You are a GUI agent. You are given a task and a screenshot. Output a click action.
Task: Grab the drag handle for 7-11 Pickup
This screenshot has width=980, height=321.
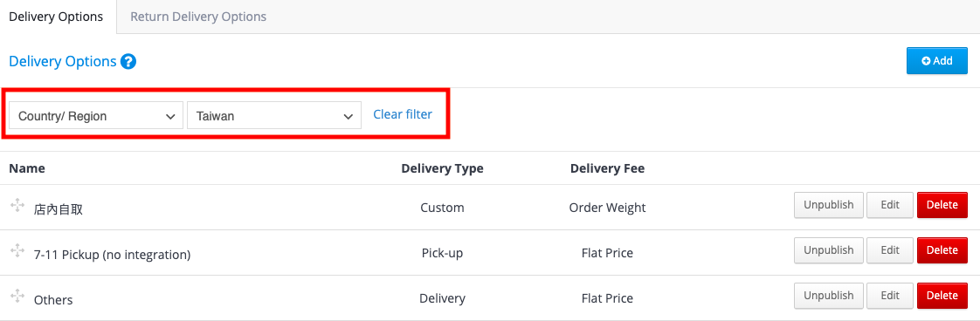click(17, 250)
